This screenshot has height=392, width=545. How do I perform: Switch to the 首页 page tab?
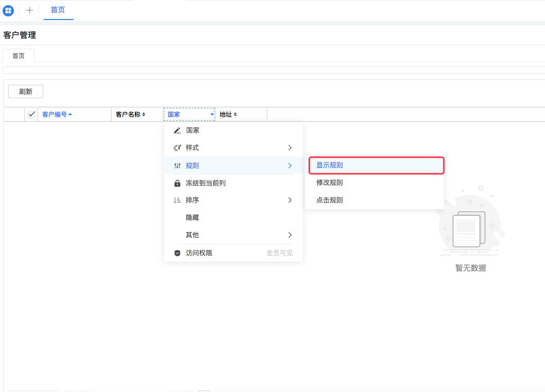[18, 55]
